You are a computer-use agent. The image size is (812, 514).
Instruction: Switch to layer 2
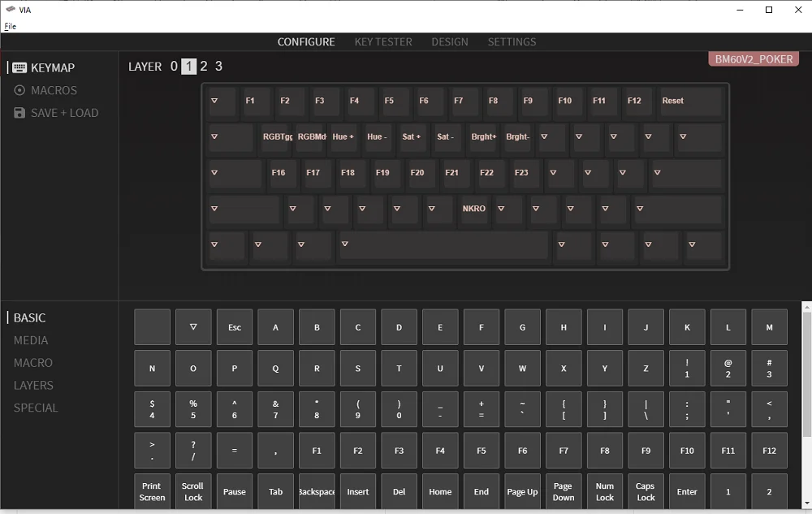pos(204,67)
